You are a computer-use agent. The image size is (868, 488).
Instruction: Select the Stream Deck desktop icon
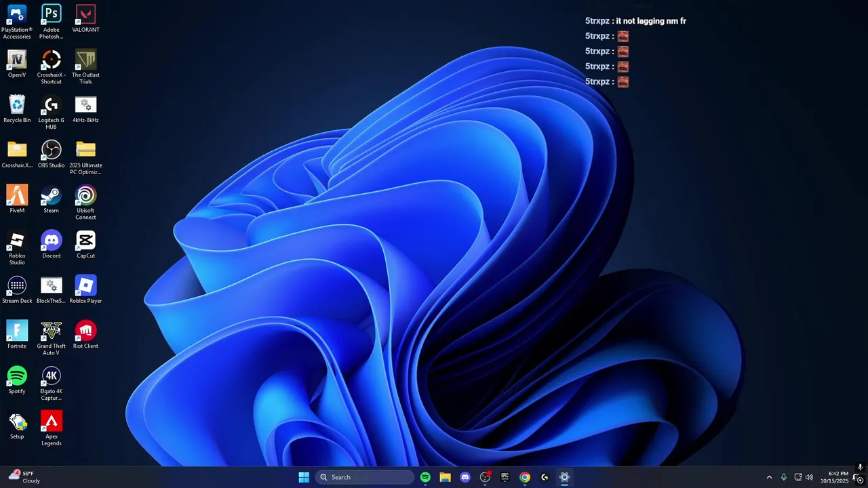point(17,290)
